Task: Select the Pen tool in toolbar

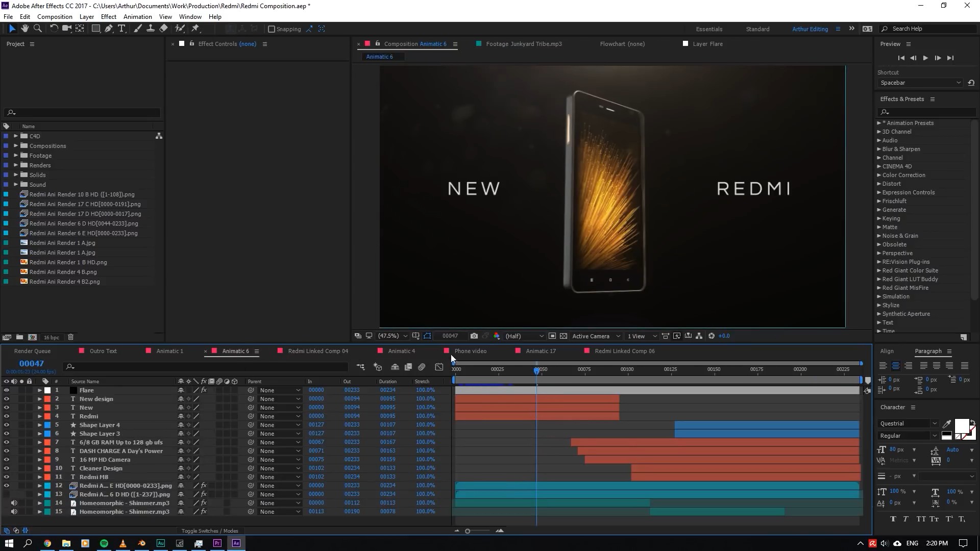Action: [109, 29]
